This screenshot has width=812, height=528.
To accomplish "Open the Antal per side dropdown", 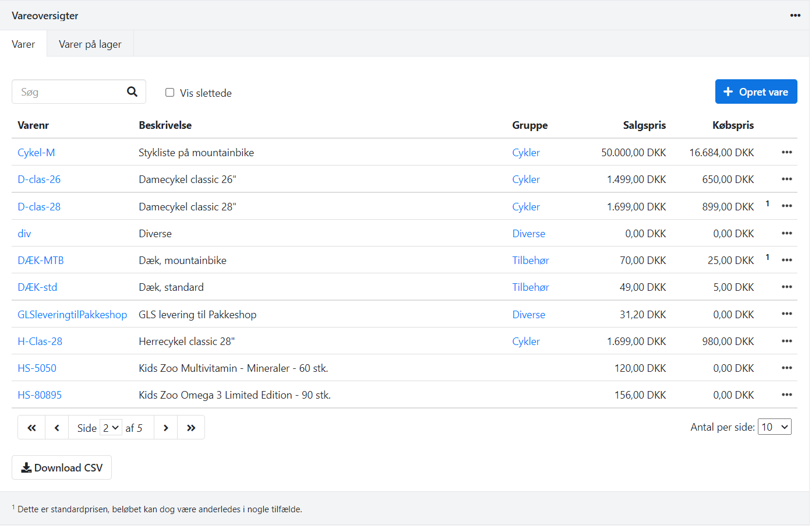I will (x=775, y=427).
